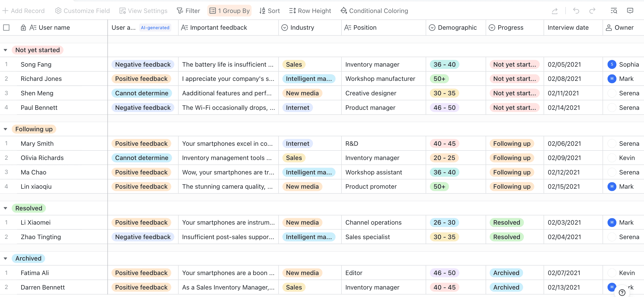The image size is (644, 297).
Task: Open the 1 Group By menu
Action: pyautogui.click(x=229, y=11)
